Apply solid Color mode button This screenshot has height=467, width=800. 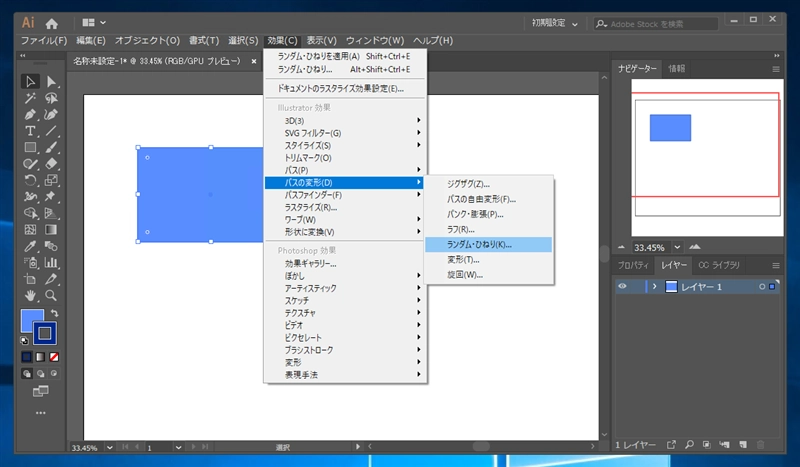tap(27, 357)
